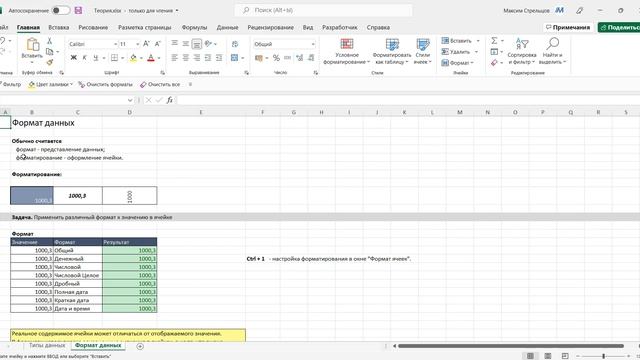Click Фильтр in quick toolbar
The height and width of the screenshot is (360, 640).
pyautogui.click(x=11, y=84)
